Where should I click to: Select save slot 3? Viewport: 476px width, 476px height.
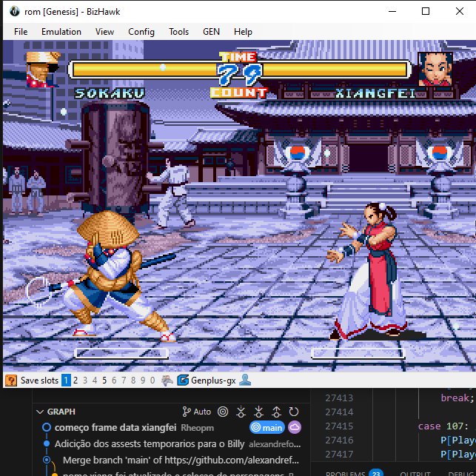click(x=85, y=381)
